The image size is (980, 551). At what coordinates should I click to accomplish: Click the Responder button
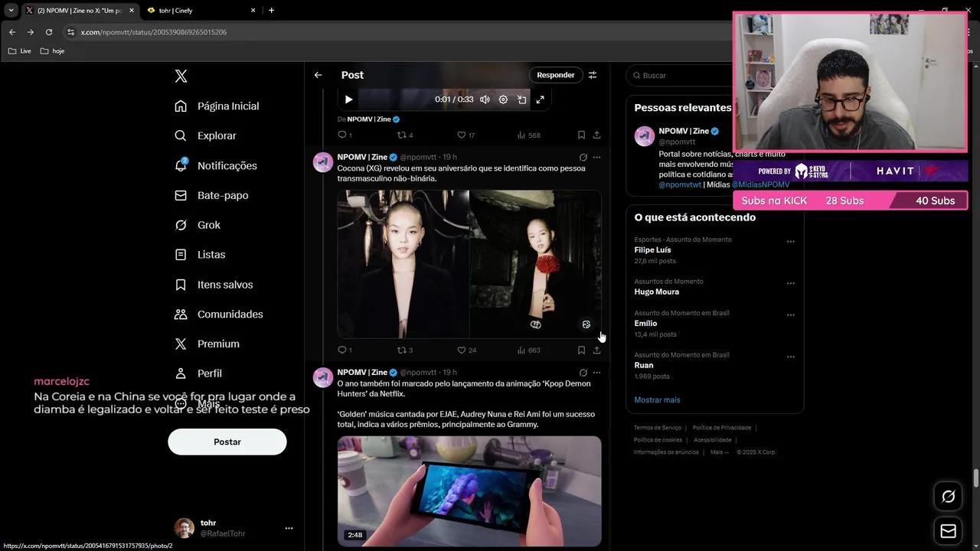point(555,75)
